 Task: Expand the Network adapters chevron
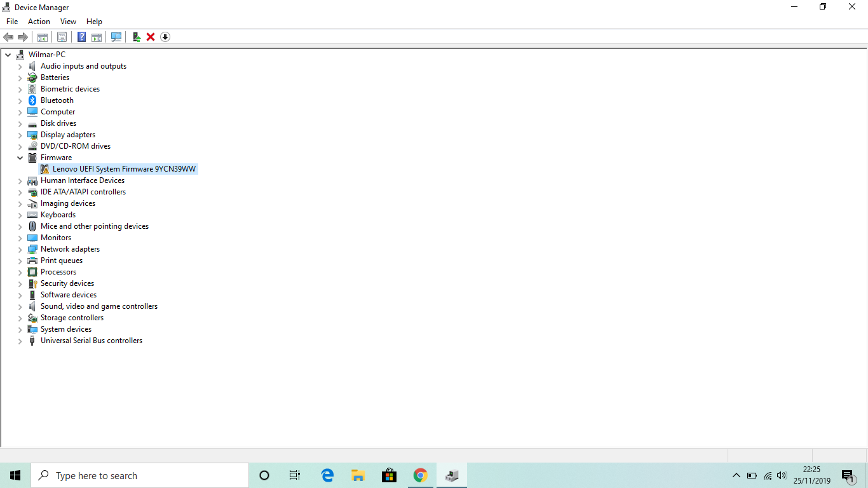click(x=20, y=249)
